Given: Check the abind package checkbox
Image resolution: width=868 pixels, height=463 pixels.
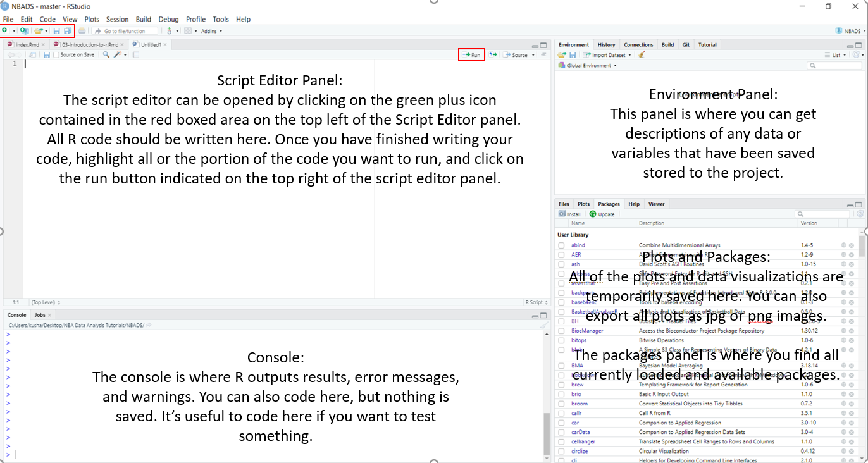Looking at the screenshot, I should (x=561, y=245).
